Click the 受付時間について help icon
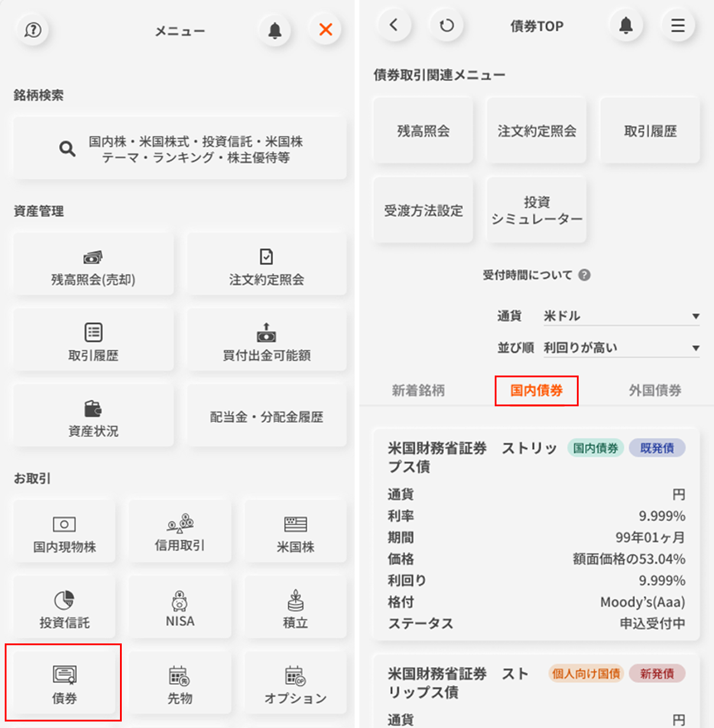The height and width of the screenshot is (728, 714). [584, 275]
